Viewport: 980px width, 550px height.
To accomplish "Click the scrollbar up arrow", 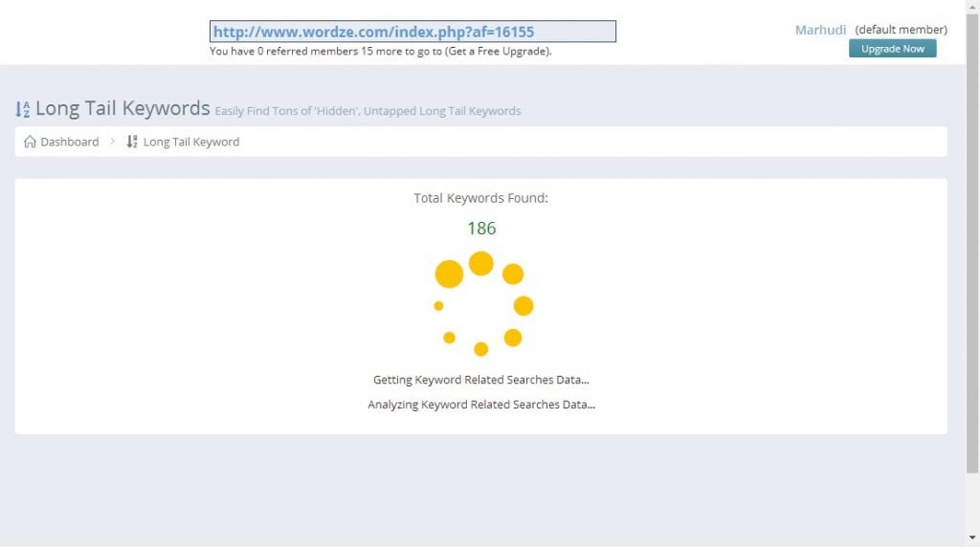I will click(x=972, y=6).
